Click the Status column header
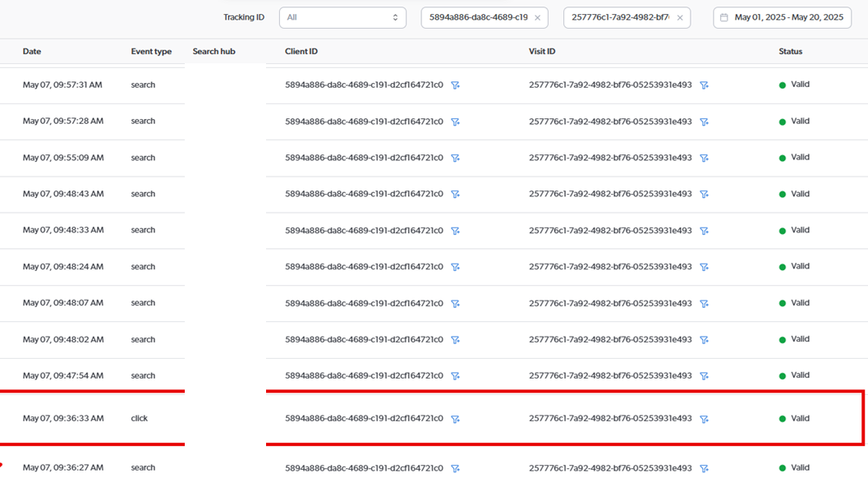This screenshot has width=868, height=487. [791, 52]
